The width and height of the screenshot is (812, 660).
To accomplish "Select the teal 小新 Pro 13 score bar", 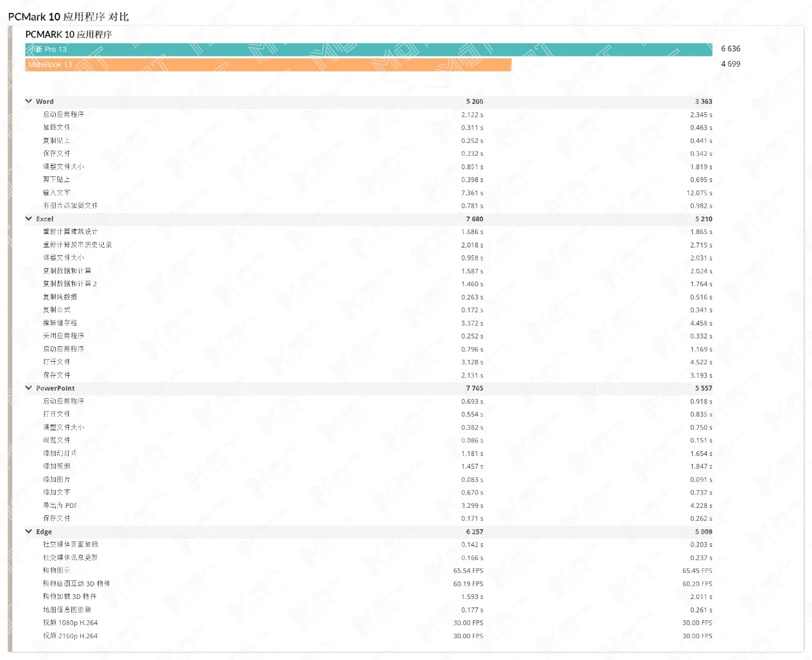I will 369,49.
